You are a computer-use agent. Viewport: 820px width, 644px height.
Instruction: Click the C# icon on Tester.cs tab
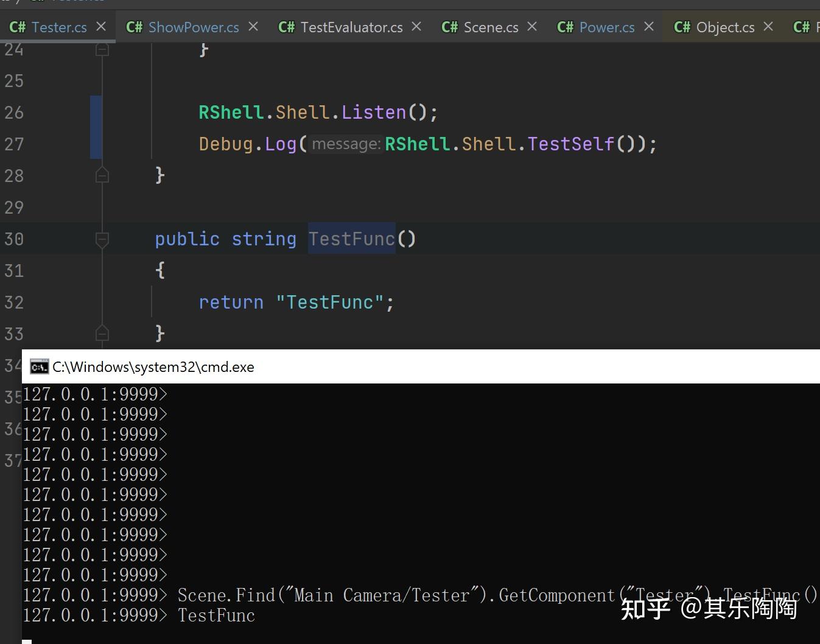16,27
